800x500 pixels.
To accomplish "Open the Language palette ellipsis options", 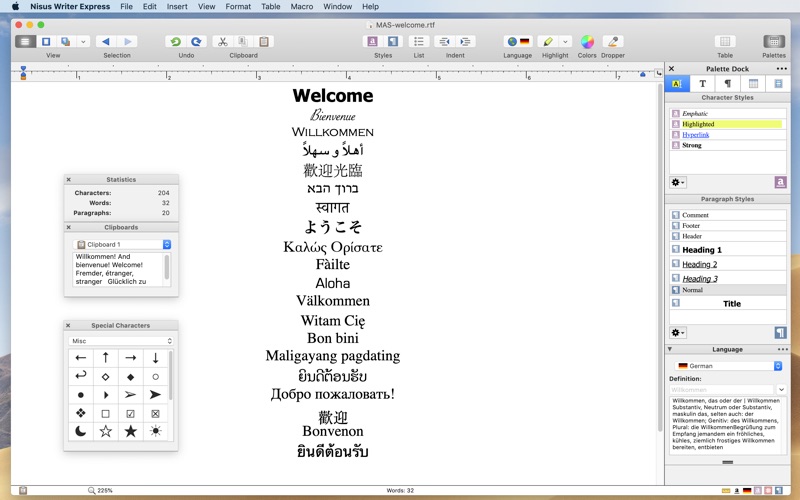I will pyautogui.click(x=783, y=349).
